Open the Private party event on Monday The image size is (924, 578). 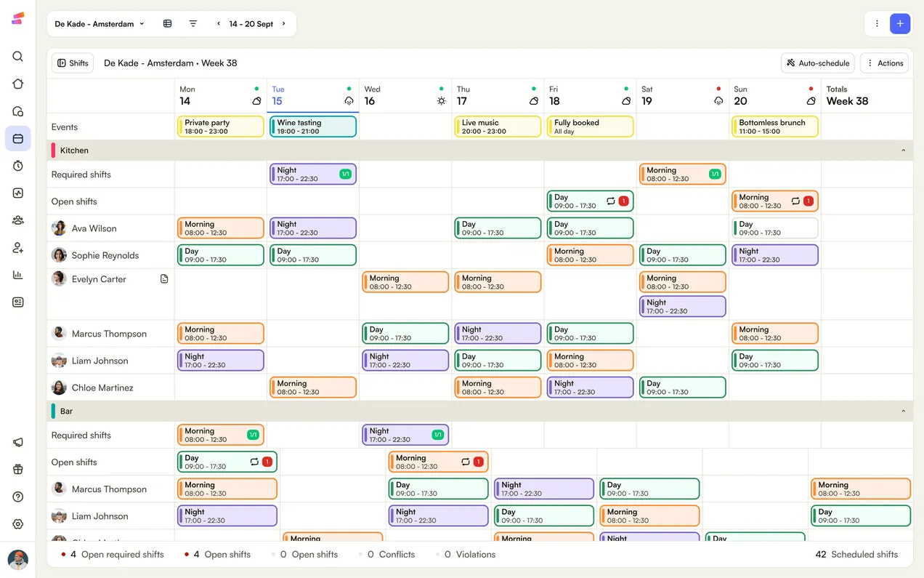click(221, 127)
